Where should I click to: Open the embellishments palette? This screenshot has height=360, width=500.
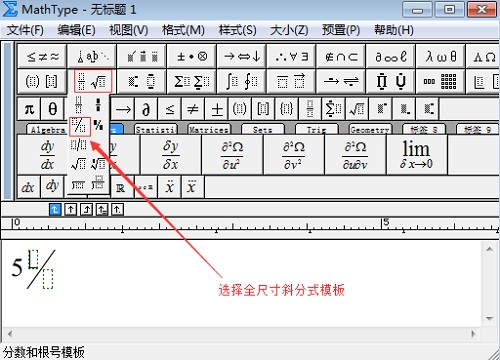[142, 56]
